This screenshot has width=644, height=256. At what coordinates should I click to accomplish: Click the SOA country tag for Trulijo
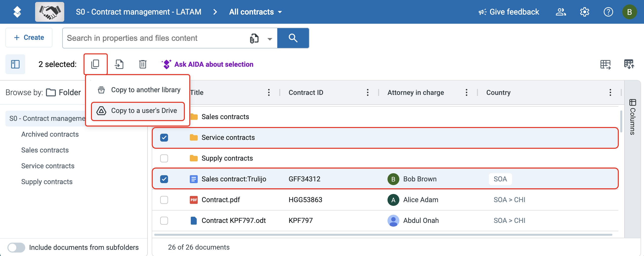click(x=500, y=179)
